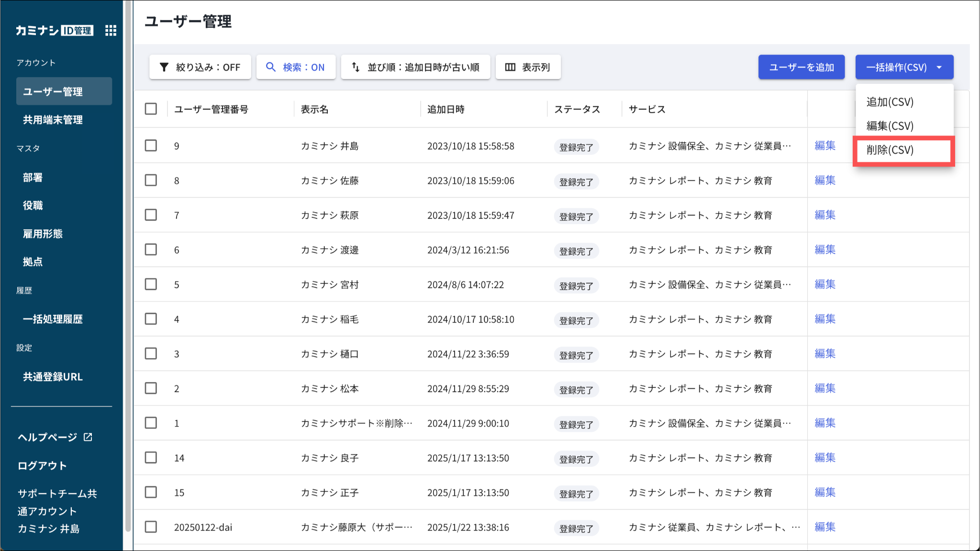Check the box for カミナシ 松本 row
The height and width of the screenshot is (551, 980).
pyautogui.click(x=151, y=388)
